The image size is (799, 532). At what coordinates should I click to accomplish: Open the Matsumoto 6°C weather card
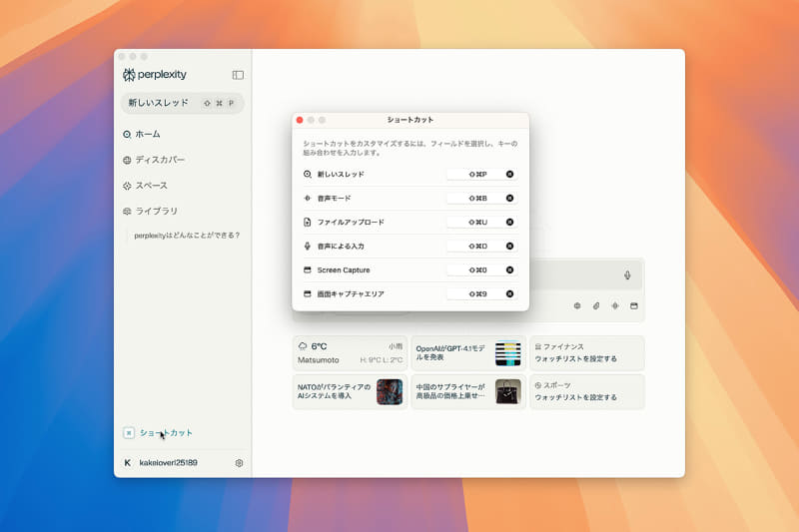[x=351, y=352]
